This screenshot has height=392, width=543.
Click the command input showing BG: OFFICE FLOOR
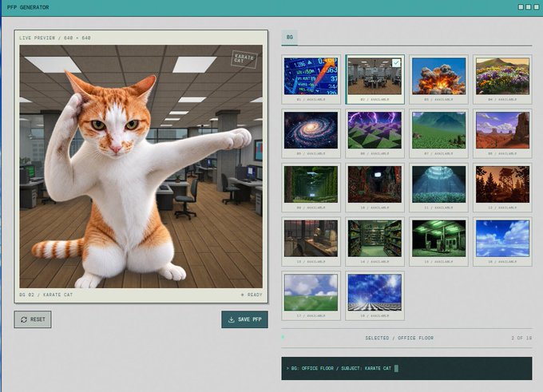point(406,369)
